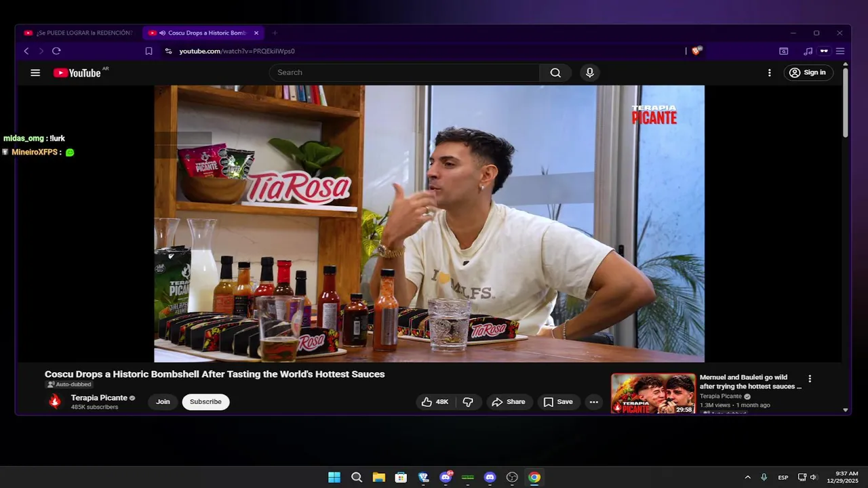
Task: Click the music note playlist icon
Action: point(808,51)
